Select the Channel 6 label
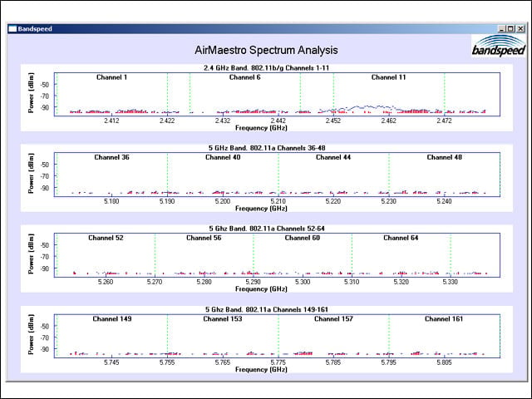Screen dimensions: 532x399 [x=245, y=77]
